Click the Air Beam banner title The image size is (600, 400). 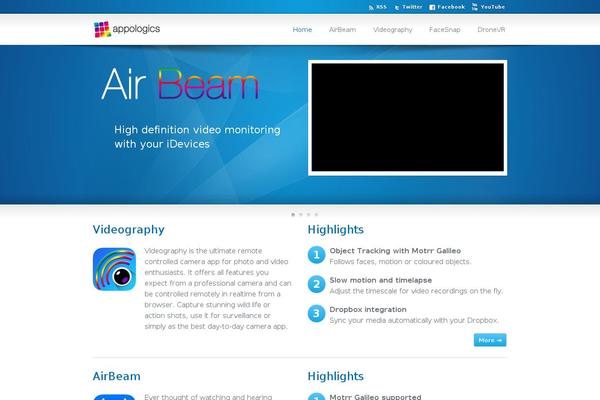(180, 84)
